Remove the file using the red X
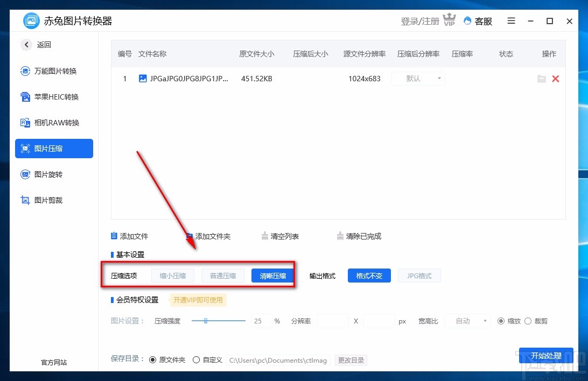Image resolution: width=588 pixels, height=381 pixels. click(556, 79)
